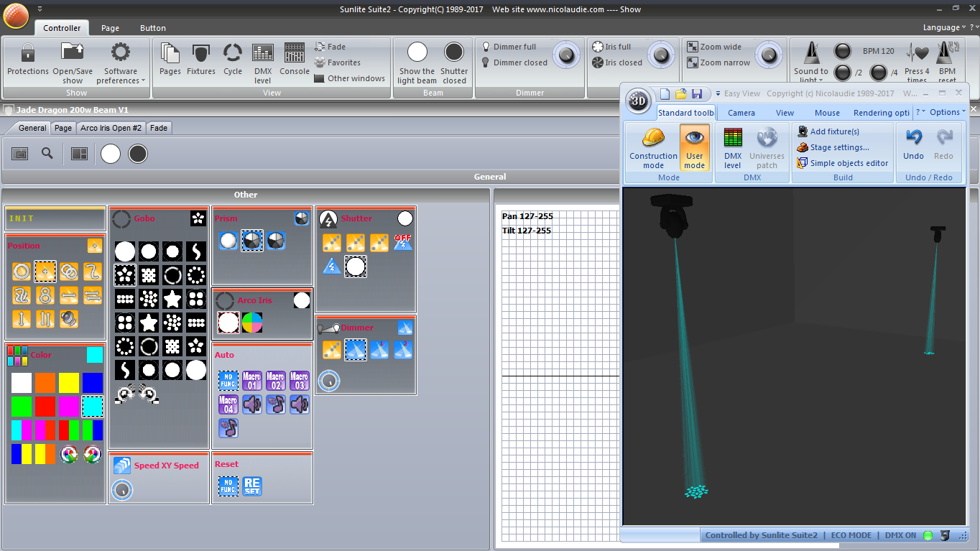
Task: Click the Fixtures icon in the View group
Action: [201, 53]
